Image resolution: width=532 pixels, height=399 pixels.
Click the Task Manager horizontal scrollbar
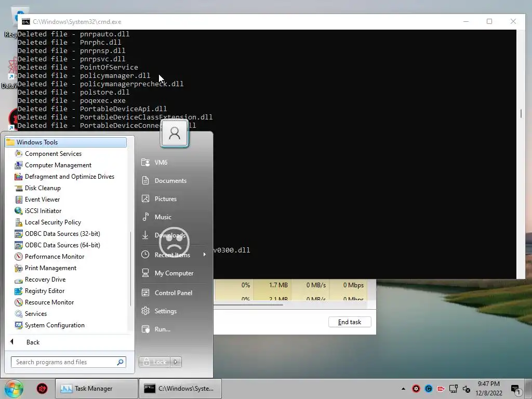(x=248, y=304)
